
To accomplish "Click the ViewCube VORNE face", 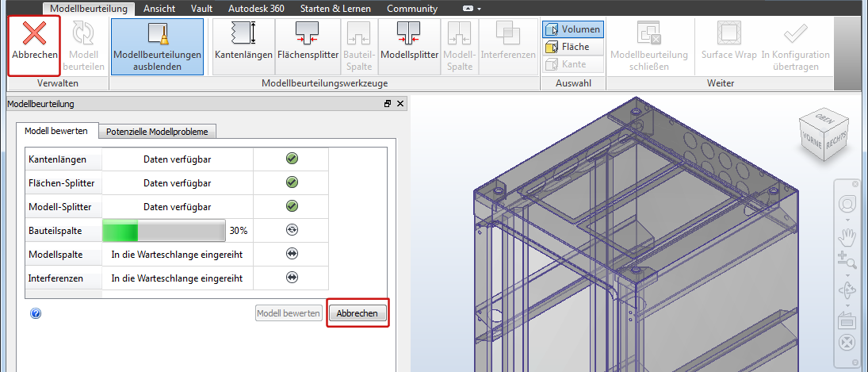I will click(x=810, y=140).
